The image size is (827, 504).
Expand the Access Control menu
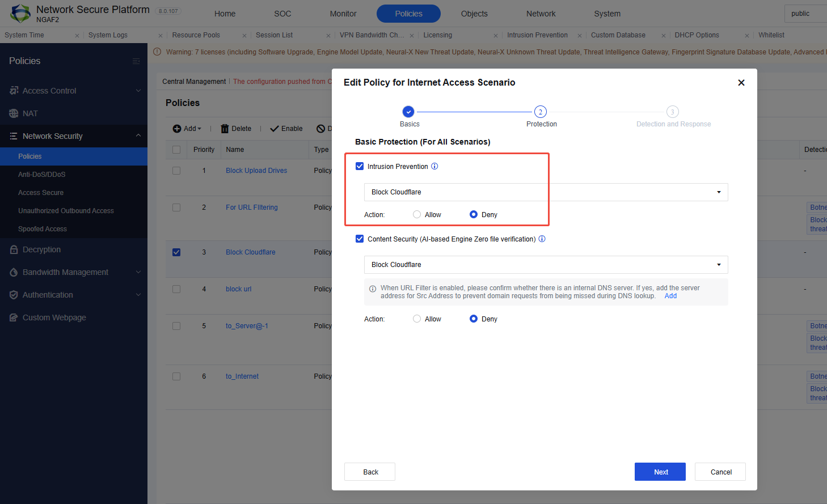tap(138, 91)
